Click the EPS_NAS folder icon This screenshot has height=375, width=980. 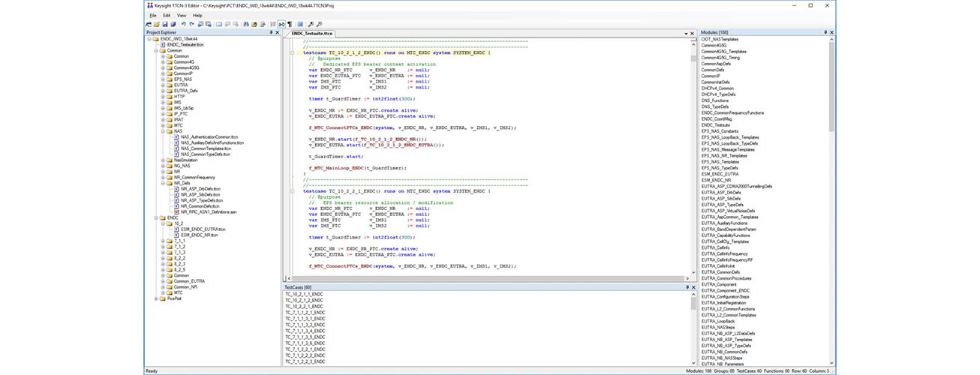point(170,79)
